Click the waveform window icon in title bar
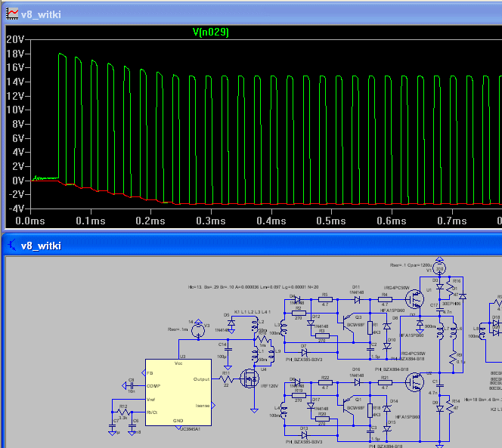502x448 pixels. [x=12, y=11]
